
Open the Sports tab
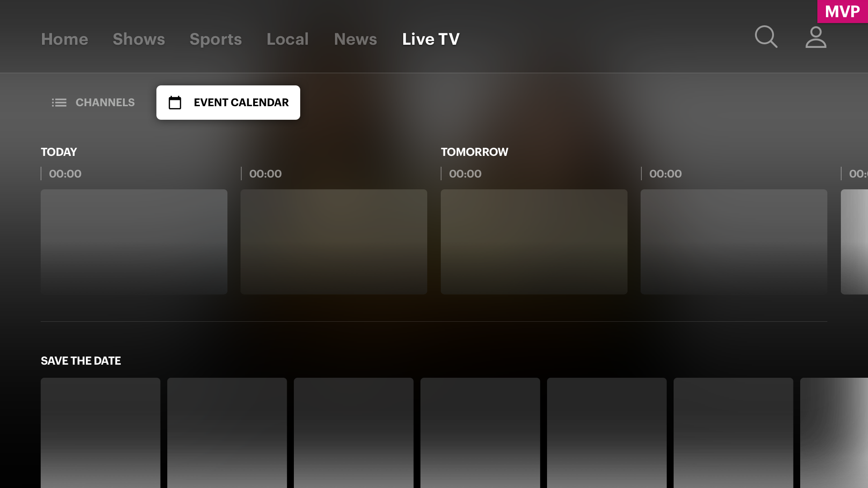tap(216, 39)
